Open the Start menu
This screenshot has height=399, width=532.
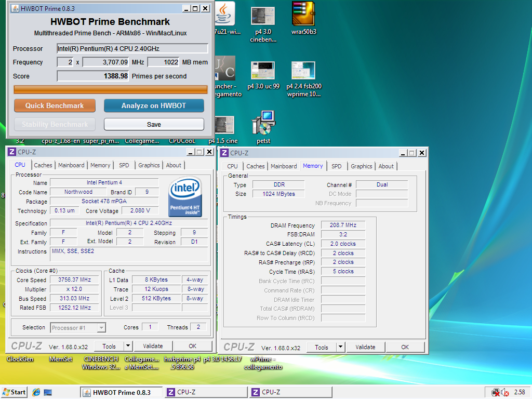[14, 392]
